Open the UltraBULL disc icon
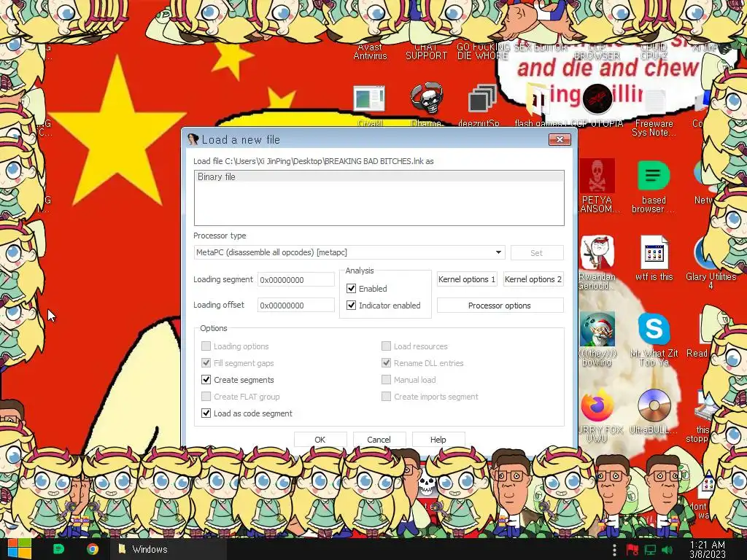This screenshot has height=560, width=747. tap(654, 405)
